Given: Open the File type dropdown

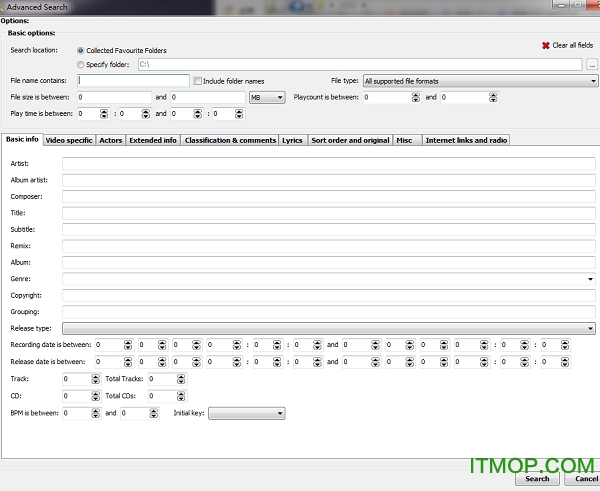Looking at the screenshot, I should pos(480,81).
